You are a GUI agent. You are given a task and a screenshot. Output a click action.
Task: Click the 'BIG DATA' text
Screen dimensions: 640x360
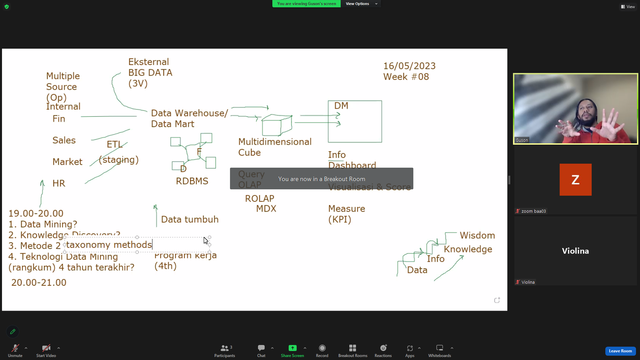click(150, 73)
